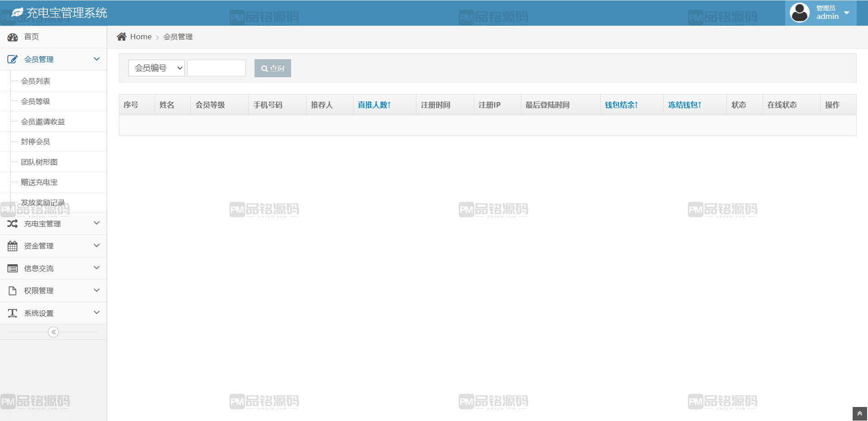The image size is (868, 421).
Task: Click the scroll-to-top arrow button
Action: point(860,414)
